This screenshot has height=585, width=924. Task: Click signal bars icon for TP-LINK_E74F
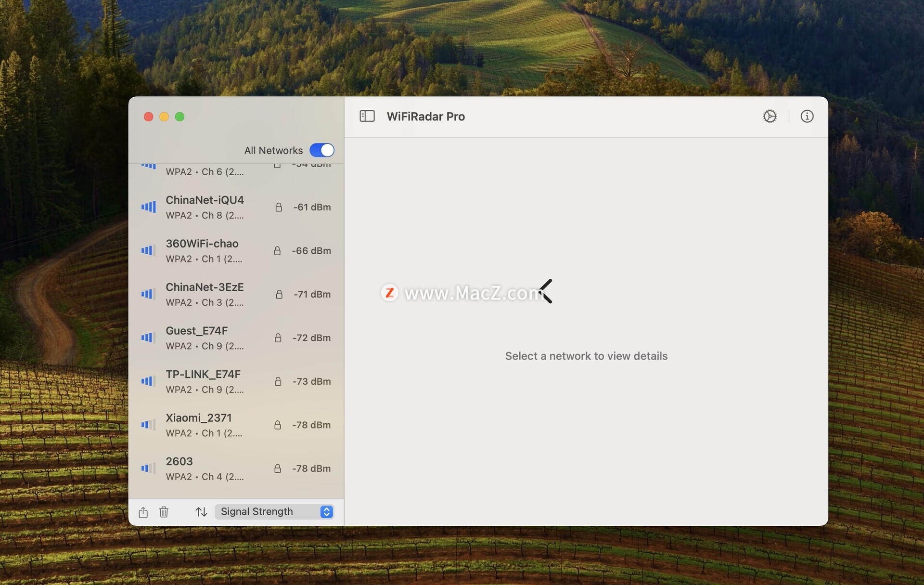(148, 381)
